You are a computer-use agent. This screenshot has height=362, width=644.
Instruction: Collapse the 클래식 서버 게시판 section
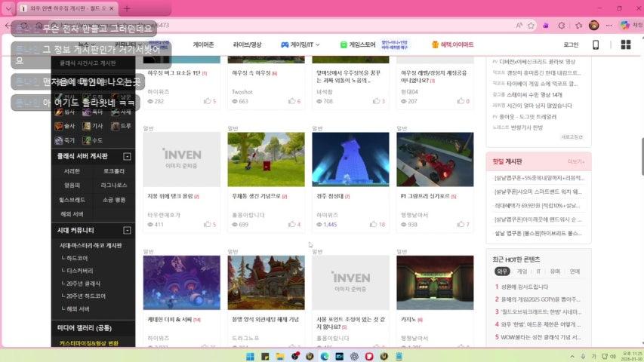coord(127,156)
